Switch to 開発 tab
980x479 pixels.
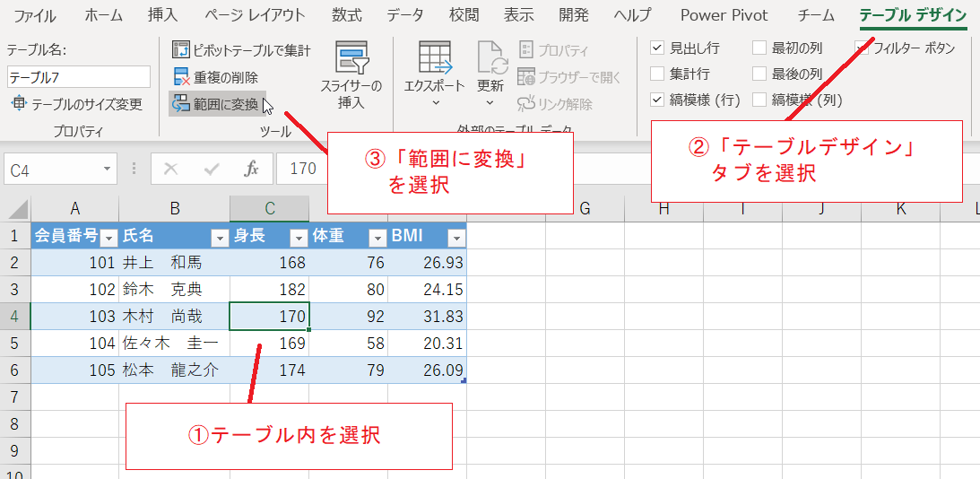pyautogui.click(x=573, y=15)
